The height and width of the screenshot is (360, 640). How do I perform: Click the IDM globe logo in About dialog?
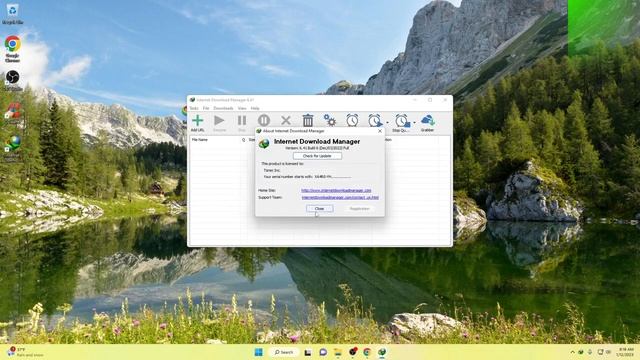(264, 144)
